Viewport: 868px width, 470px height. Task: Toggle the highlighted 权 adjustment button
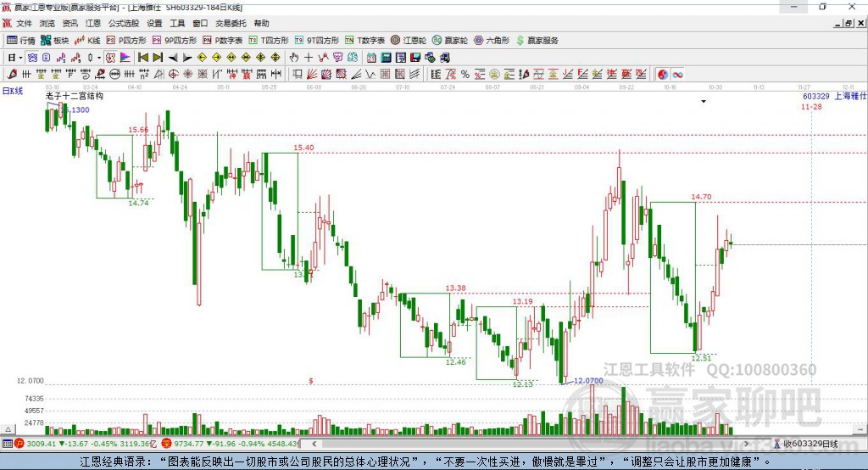click(x=111, y=57)
